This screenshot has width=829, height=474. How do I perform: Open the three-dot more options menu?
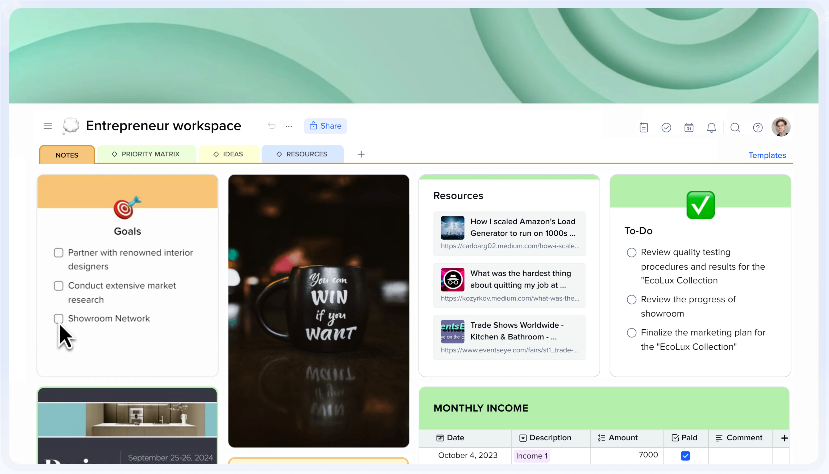click(289, 126)
